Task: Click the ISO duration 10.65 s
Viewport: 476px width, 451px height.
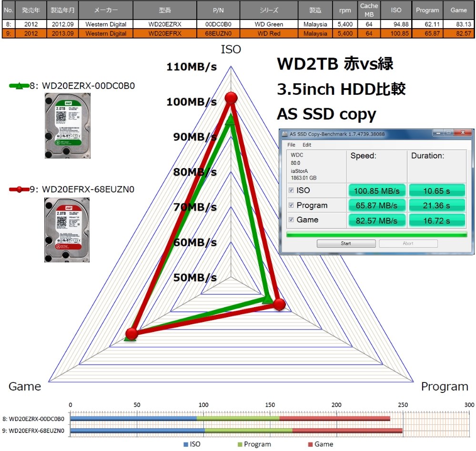Action: pyautogui.click(x=437, y=190)
